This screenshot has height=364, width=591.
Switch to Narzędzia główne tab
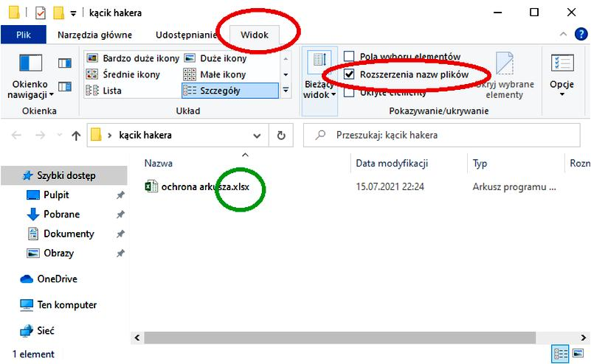pos(94,35)
